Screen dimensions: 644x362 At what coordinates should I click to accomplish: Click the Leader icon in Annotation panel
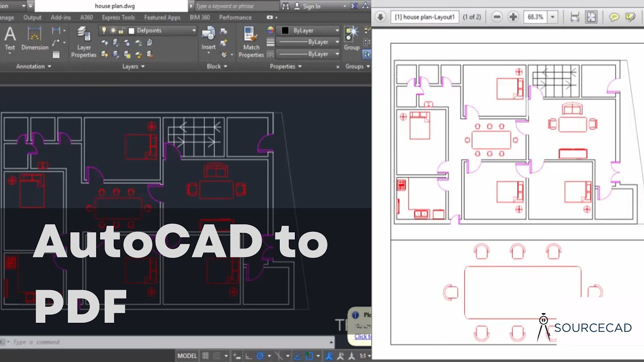coord(56,43)
